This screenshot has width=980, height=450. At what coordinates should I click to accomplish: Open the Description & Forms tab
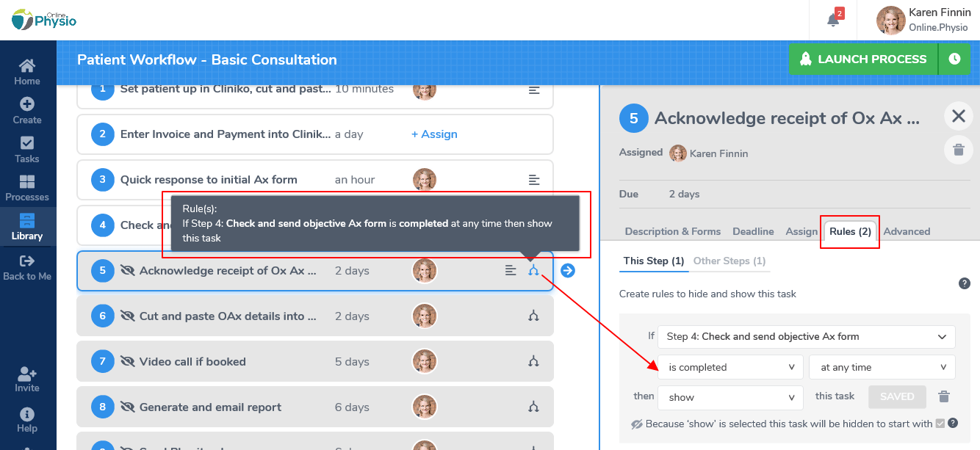pos(672,231)
